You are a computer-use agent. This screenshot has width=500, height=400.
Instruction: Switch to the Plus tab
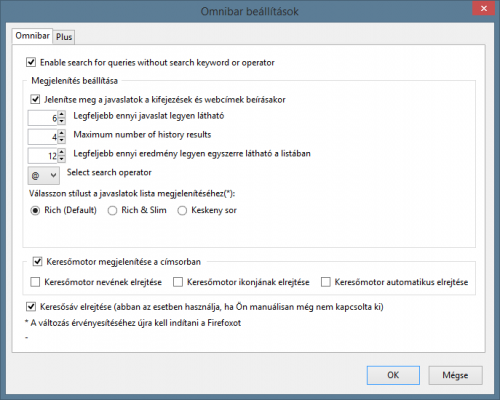pyautogui.click(x=64, y=37)
